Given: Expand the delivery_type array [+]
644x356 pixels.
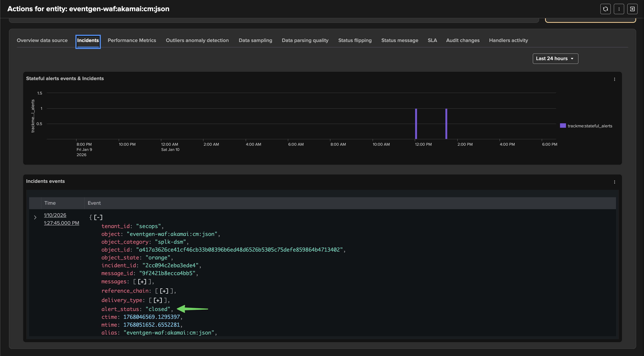Looking at the screenshot, I should 158,300.
